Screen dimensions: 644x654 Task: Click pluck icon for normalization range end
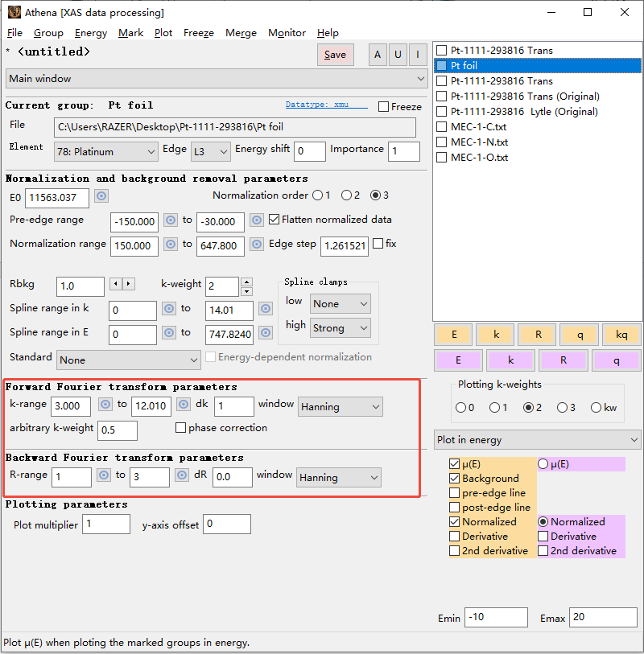point(257,245)
